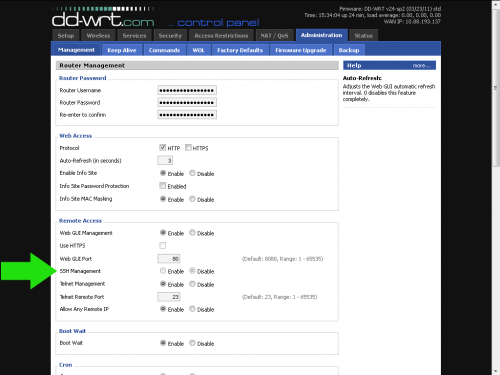Click the Auto-Refresh seconds field
Image resolution: width=500 pixels, height=375 pixels.
(x=165, y=160)
